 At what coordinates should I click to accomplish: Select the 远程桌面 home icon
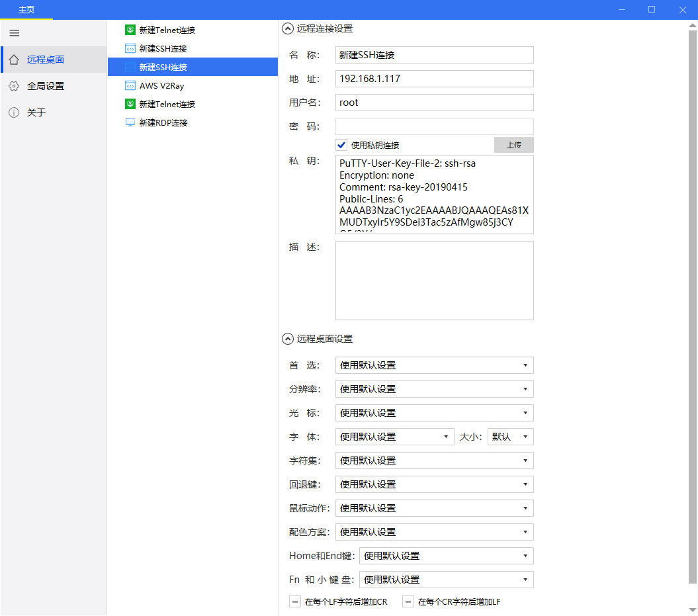[14, 59]
